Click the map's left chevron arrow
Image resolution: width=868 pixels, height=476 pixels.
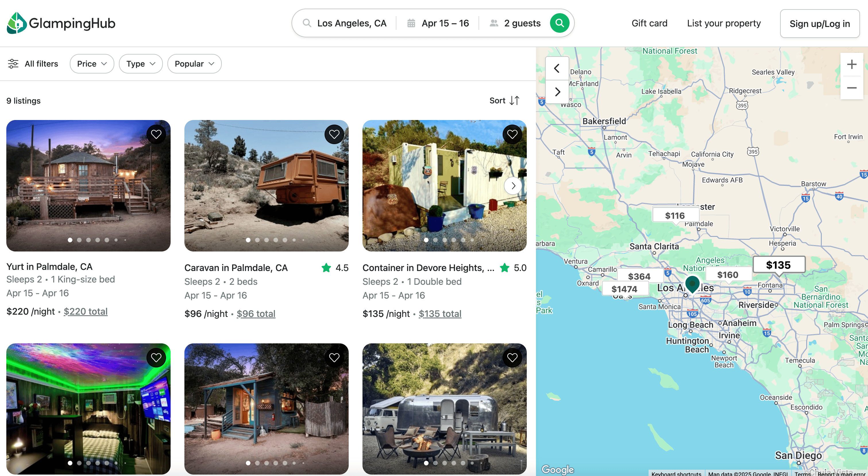[x=557, y=68]
